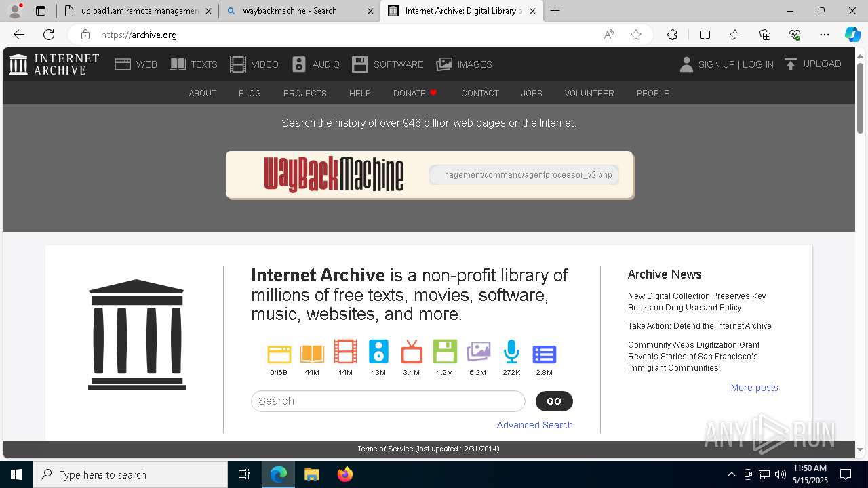Open the AUDIO media section

tap(315, 64)
